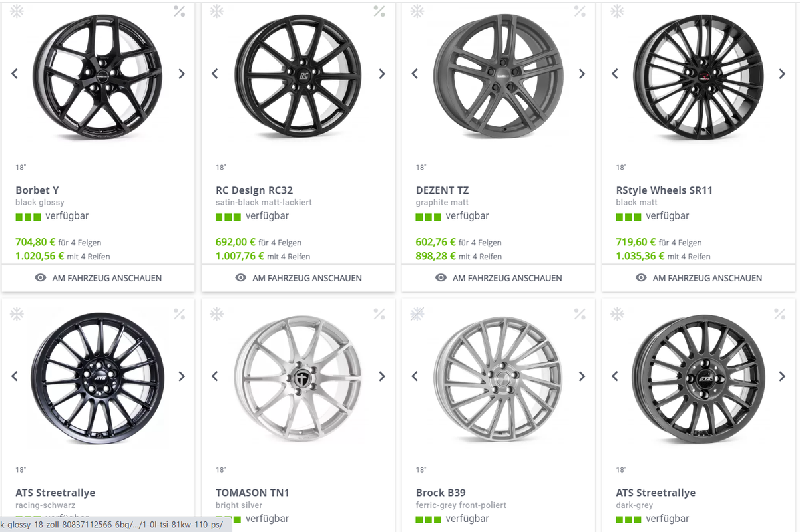Open ATS Streetrallye racing-schwarz product title

coord(55,493)
